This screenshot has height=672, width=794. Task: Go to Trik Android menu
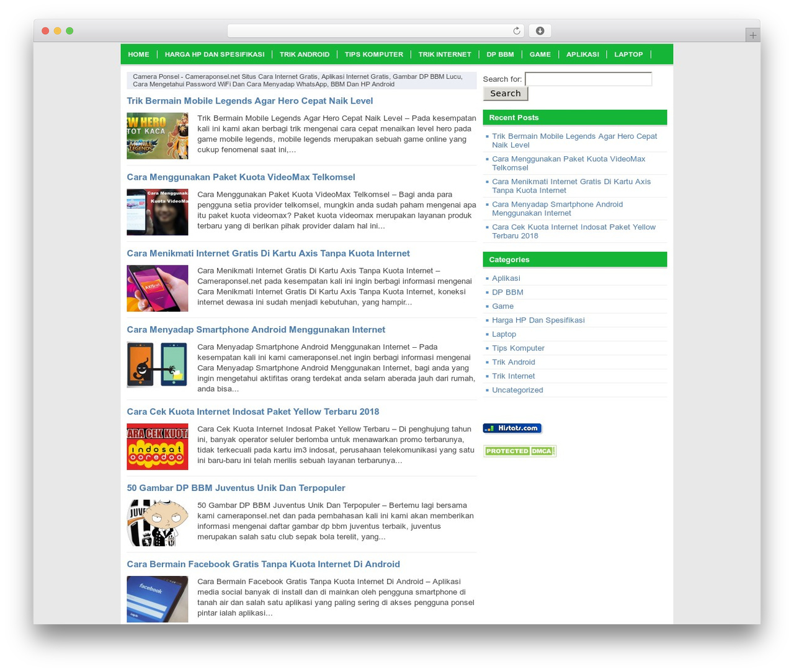pyautogui.click(x=305, y=55)
